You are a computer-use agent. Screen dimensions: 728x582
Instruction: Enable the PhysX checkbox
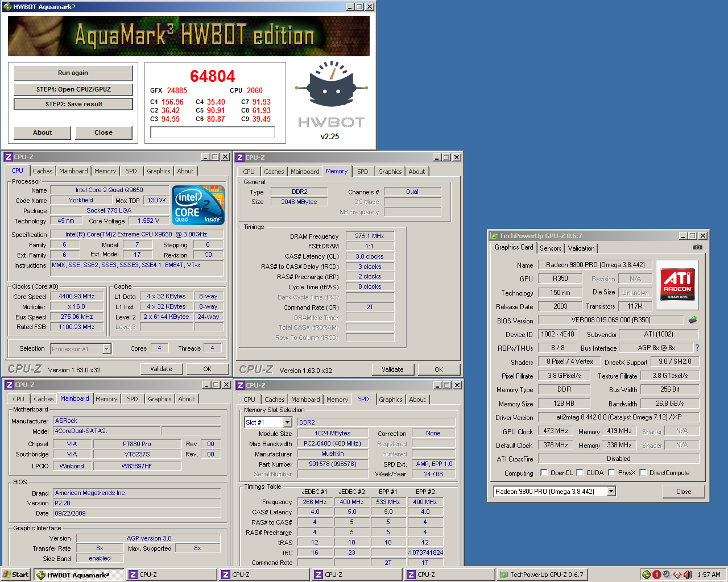pos(611,473)
